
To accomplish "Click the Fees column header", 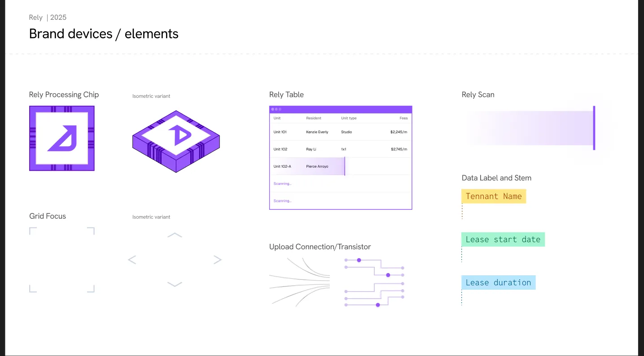I will click(404, 118).
